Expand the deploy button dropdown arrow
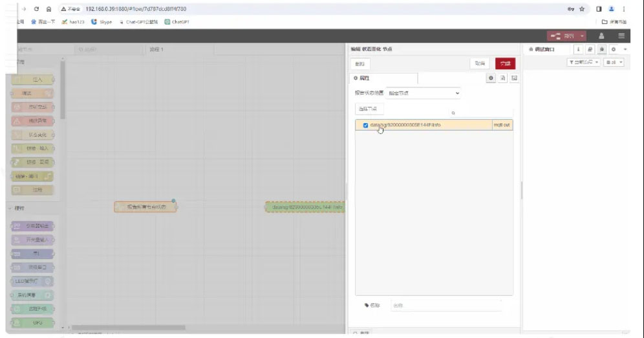Image resolution: width=644 pixels, height=338 pixels. (x=583, y=36)
